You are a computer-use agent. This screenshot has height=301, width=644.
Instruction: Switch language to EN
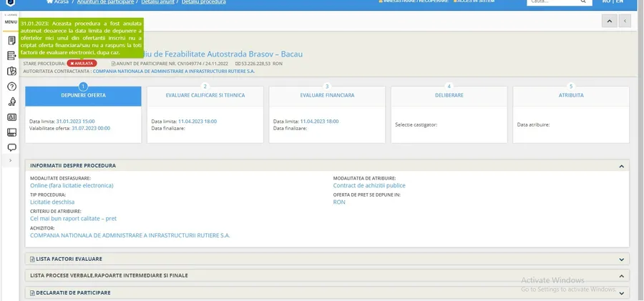pos(619,2)
